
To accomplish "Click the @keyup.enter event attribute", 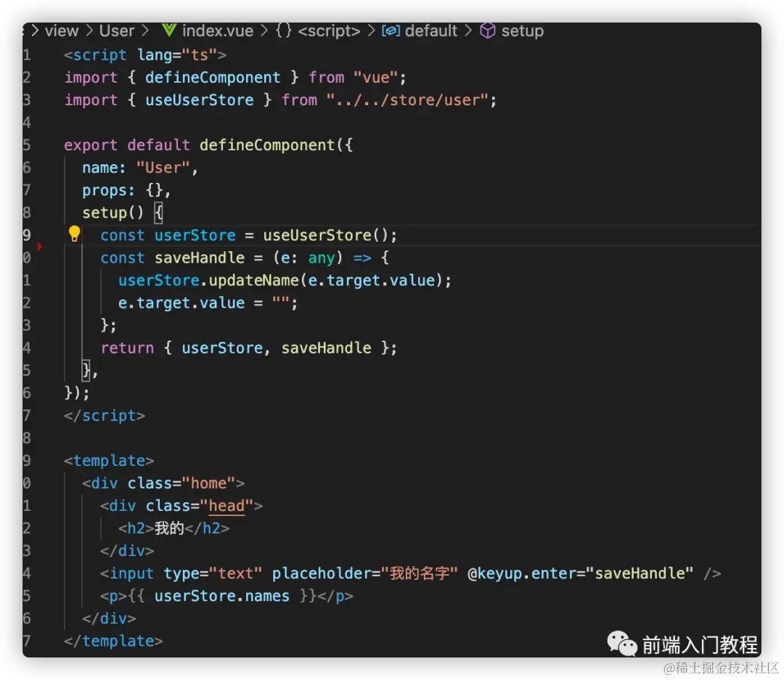I will coord(521,573).
